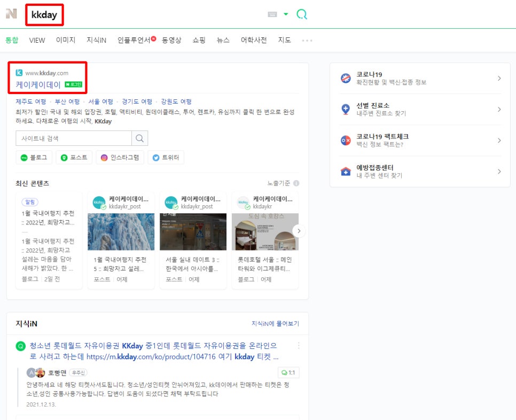Image resolution: width=516 pixels, height=420 pixels.
Task: Switch to the VIEW tab
Action: (x=37, y=40)
